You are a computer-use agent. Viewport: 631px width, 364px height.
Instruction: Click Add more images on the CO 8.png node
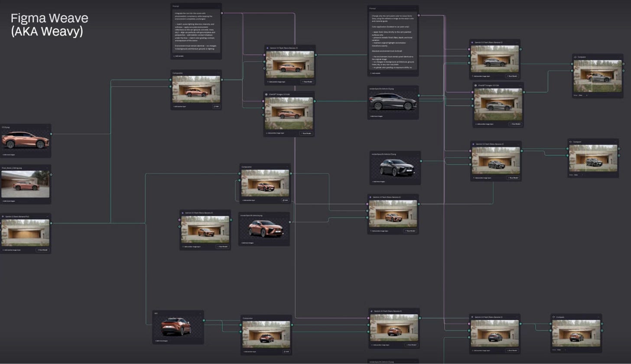9,155
